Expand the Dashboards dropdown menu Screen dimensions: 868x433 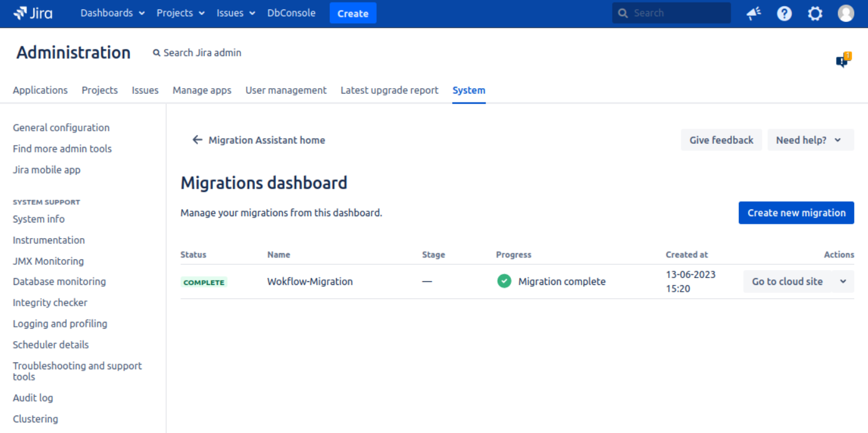[112, 13]
